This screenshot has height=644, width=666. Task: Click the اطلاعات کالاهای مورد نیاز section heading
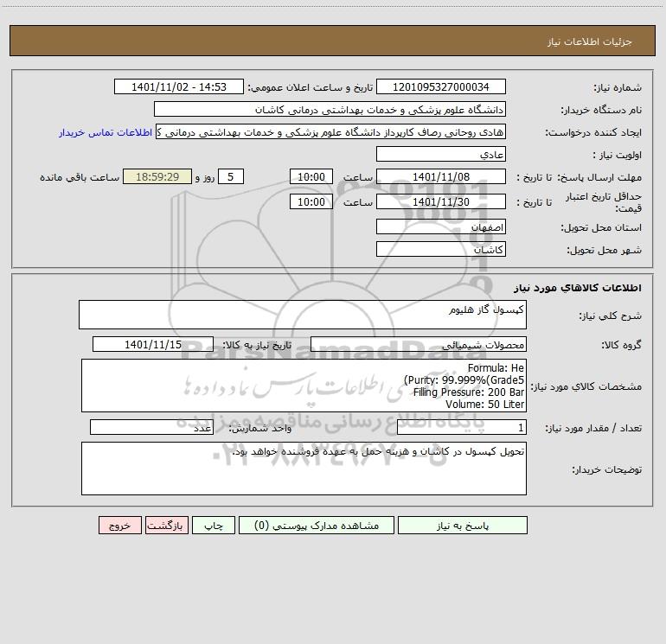(578, 288)
